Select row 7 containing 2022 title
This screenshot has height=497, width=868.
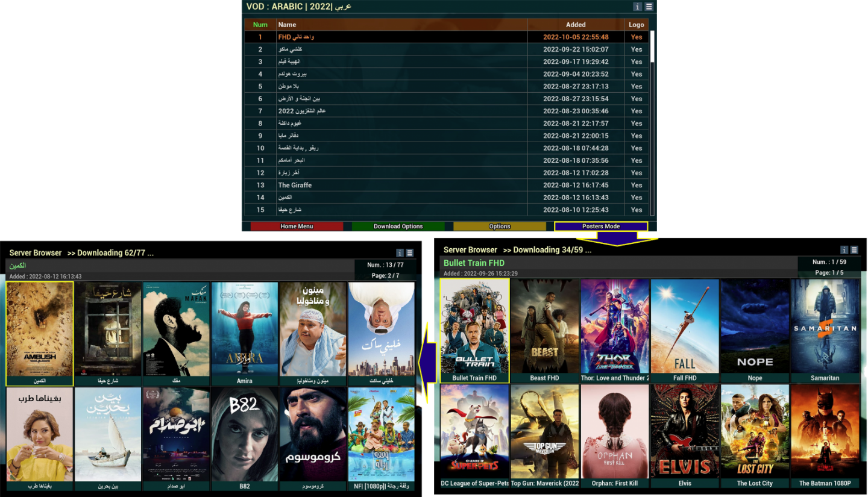(447, 111)
